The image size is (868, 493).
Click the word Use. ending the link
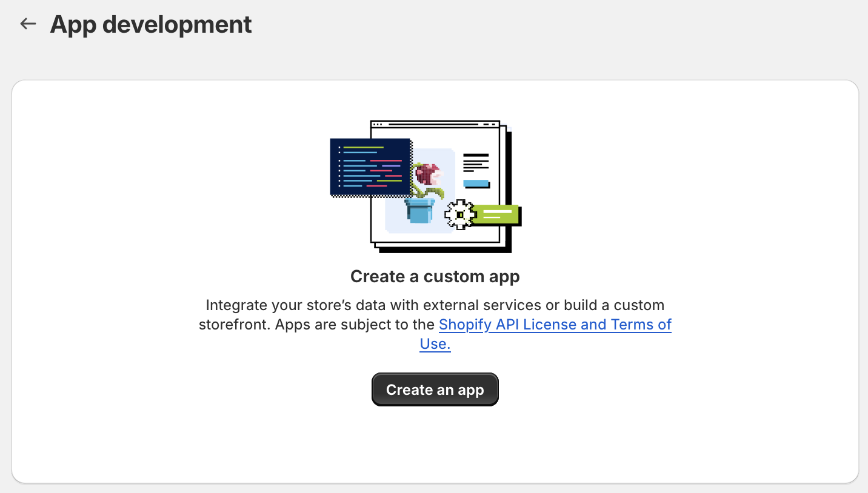[x=435, y=344]
